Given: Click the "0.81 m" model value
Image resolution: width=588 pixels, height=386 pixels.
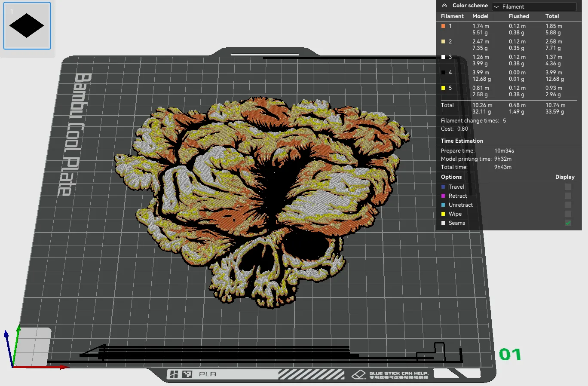Looking at the screenshot, I should pyautogui.click(x=481, y=88).
